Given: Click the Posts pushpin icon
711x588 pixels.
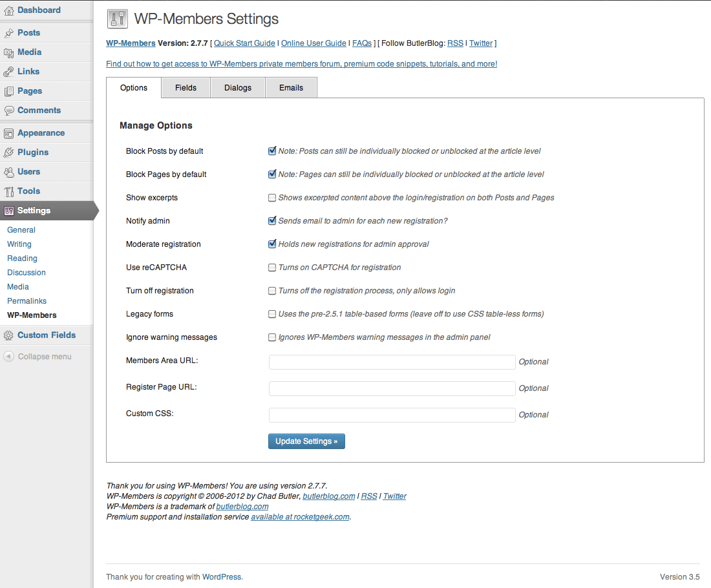Looking at the screenshot, I should pyautogui.click(x=8, y=33).
